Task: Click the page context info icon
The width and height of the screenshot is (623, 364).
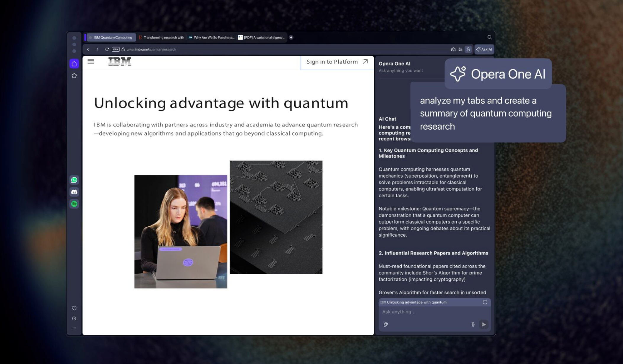Action: tap(485, 302)
